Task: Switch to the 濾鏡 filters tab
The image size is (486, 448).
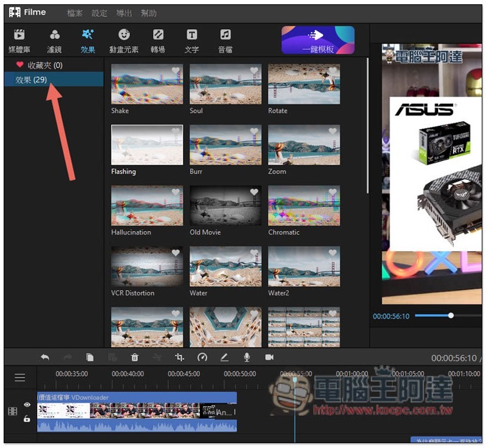Action: [x=55, y=41]
